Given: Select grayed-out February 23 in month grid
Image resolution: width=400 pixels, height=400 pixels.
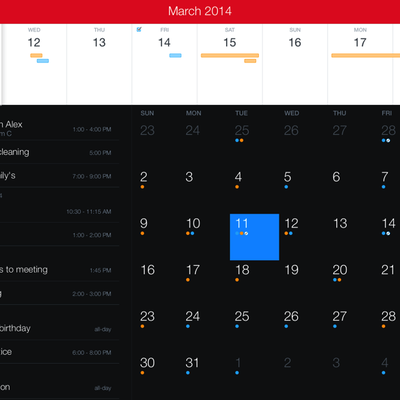Looking at the screenshot, I should [147, 130].
